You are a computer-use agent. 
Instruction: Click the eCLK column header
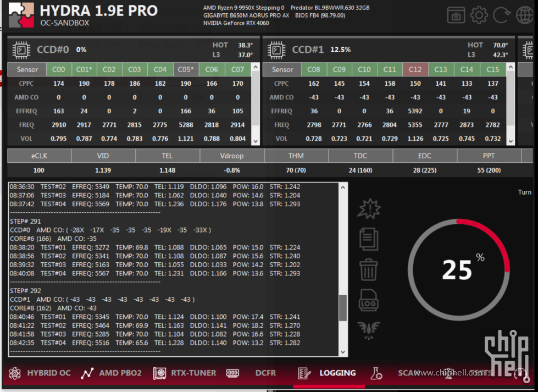pyautogui.click(x=39, y=156)
